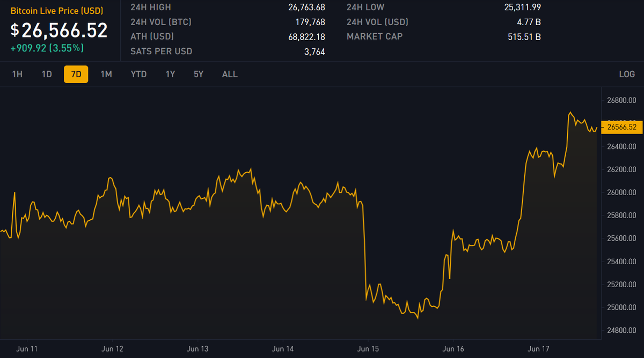The image size is (644, 358).
Task: Click the Jun 13 date on x-axis
Action: point(197,349)
